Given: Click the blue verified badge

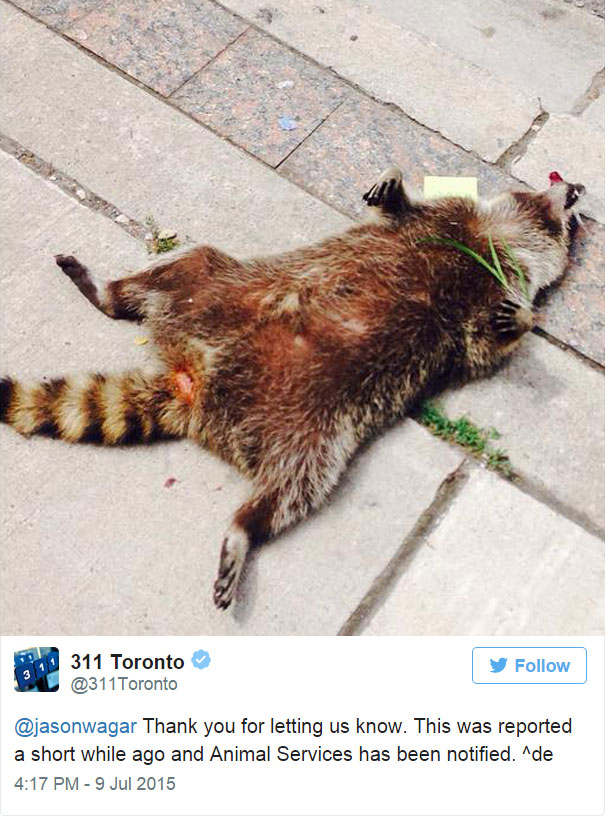Looking at the screenshot, I should [x=201, y=660].
